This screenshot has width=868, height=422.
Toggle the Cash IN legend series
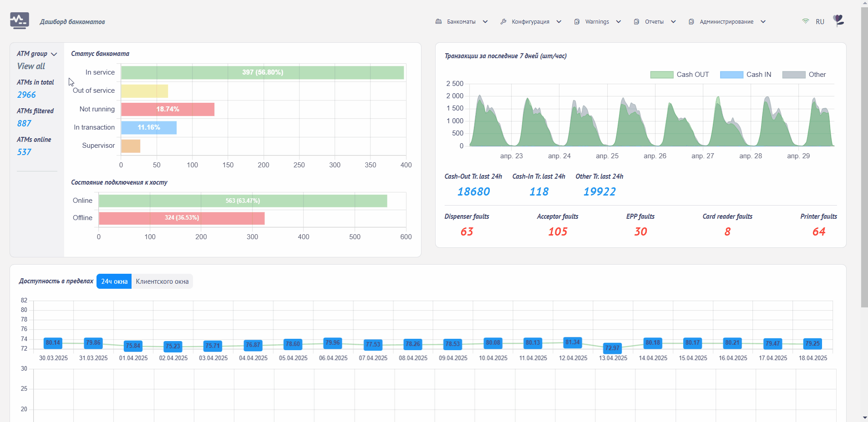(x=746, y=75)
